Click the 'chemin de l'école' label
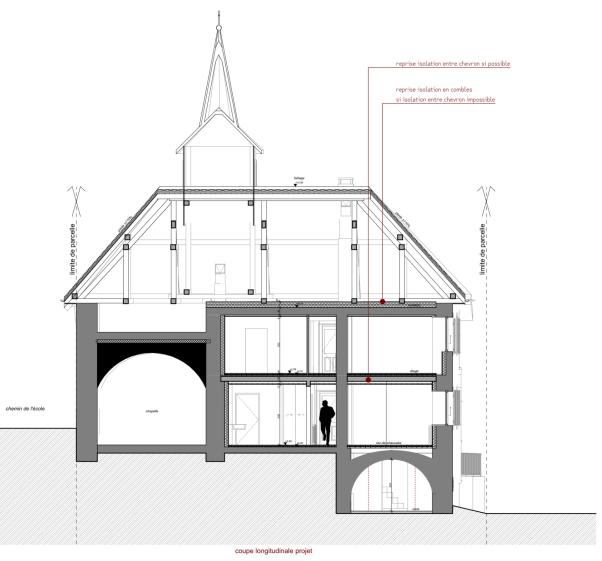602x561 pixels. point(25,409)
